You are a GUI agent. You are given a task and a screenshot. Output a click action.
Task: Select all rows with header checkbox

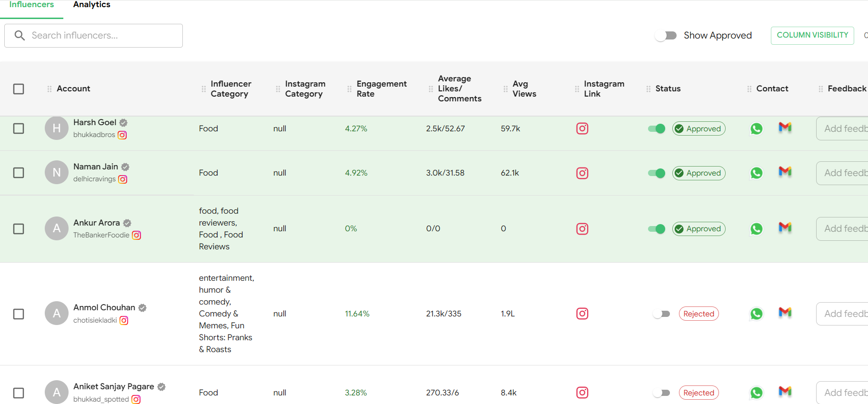tap(19, 89)
